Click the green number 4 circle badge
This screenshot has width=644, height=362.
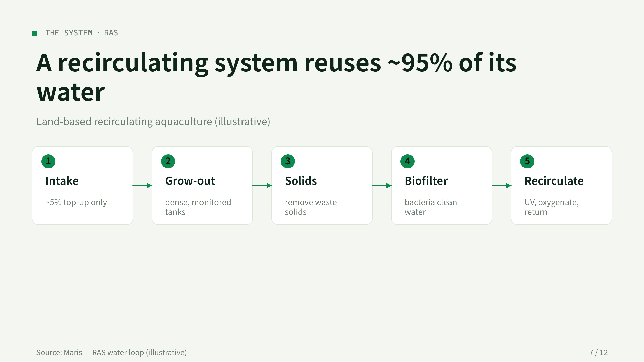coord(408,161)
